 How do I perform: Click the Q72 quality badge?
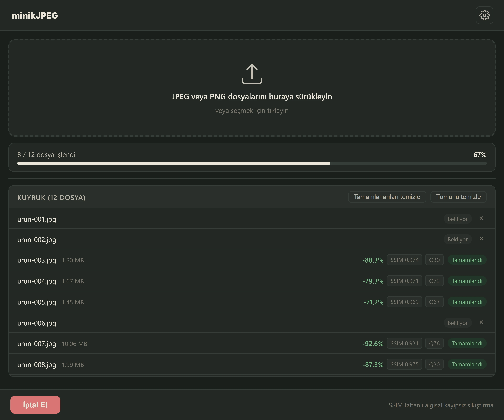click(434, 281)
